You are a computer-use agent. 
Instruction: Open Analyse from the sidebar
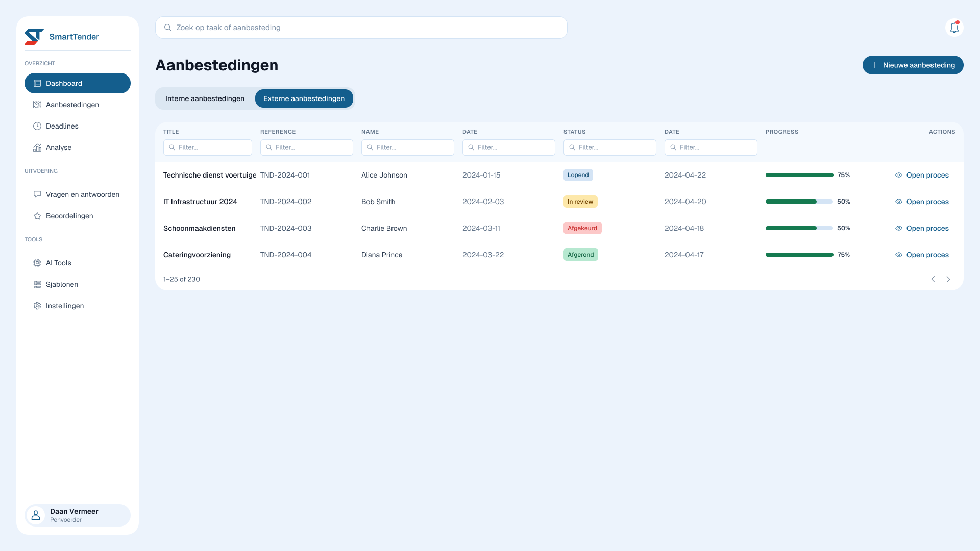(78, 147)
